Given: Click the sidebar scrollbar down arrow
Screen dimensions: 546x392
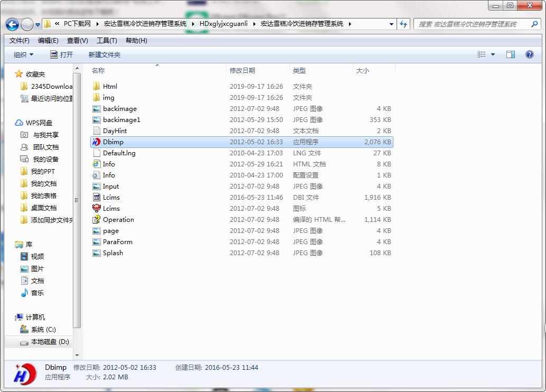Looking at the screenshot, I should click(77, 356).
